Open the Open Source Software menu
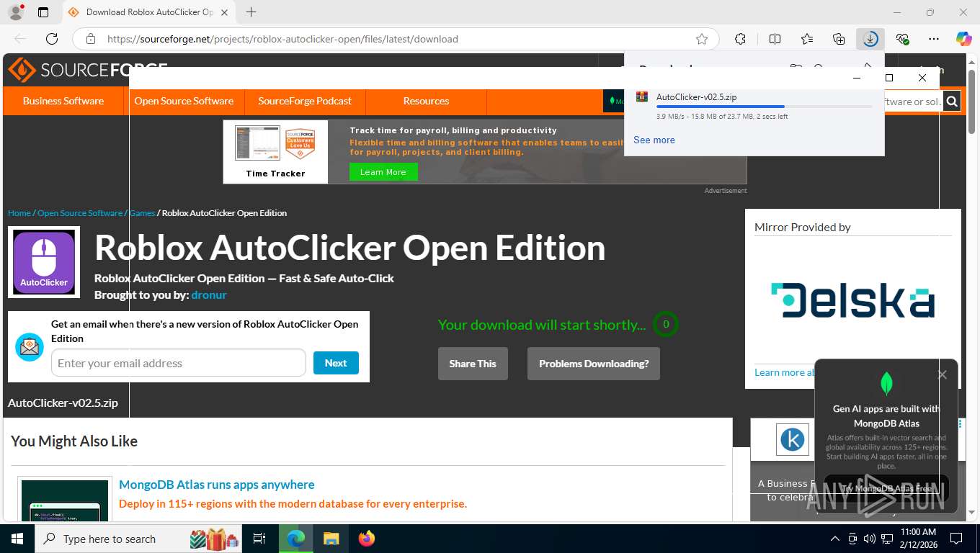Image resolution: width=980 pixels, height=553 pixels. click(x=184, y=101)
